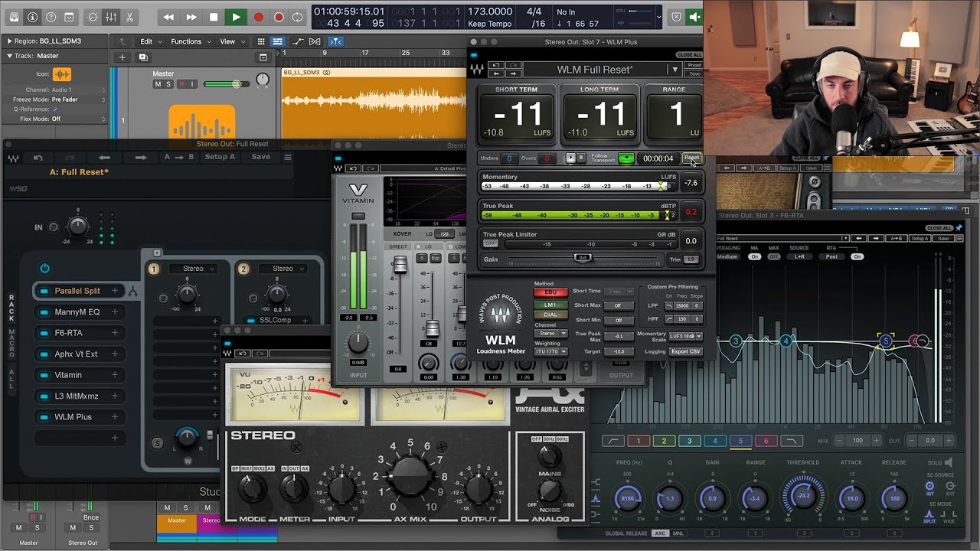Image resolution: width=980 pixels, height=551 pixels.
Task: Click undo arrow in StudioRack toolbar
Action: [x=38, y=158]
